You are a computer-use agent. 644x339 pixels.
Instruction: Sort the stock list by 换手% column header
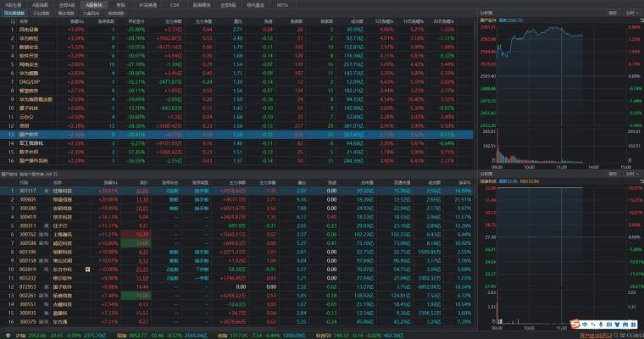point(464,182)
